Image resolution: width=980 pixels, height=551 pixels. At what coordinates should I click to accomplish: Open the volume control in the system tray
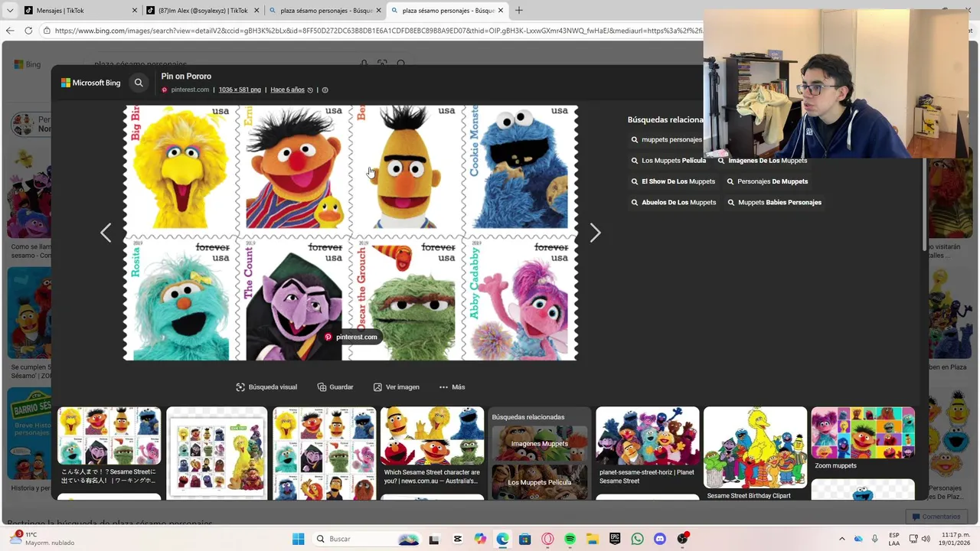coord(926,539)
